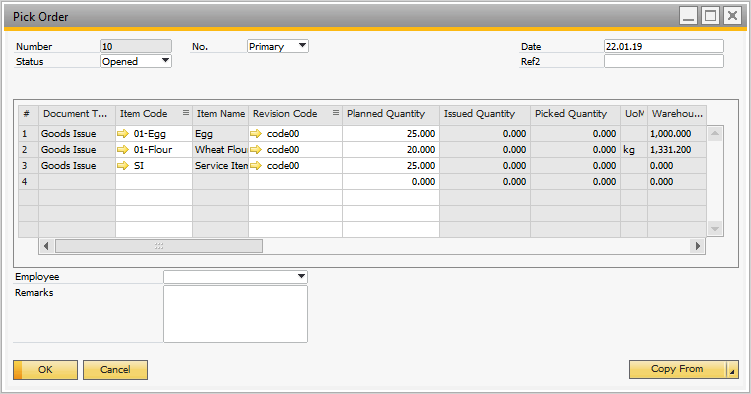This screenshot has height=394, width=751.
Task: Open Revision Code column list icon
Action: (x=336, y=113)
